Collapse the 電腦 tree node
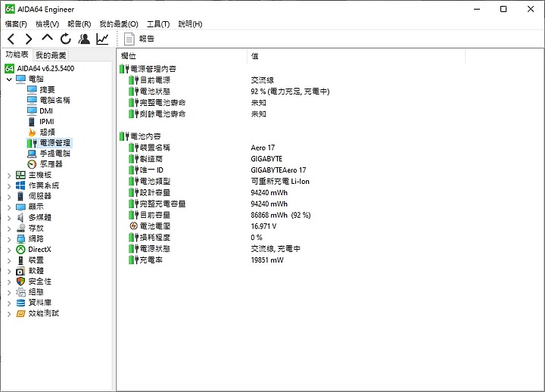545x392 pixels. [9, 79]
